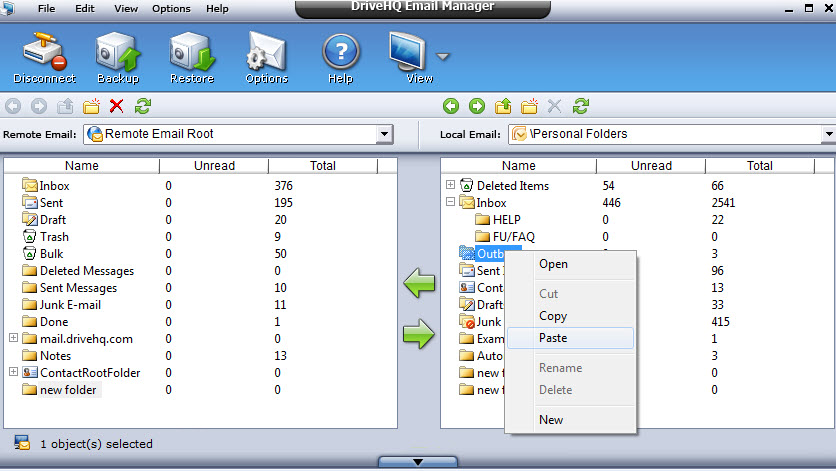Create a new folder in the local pane

click(529, 106)
